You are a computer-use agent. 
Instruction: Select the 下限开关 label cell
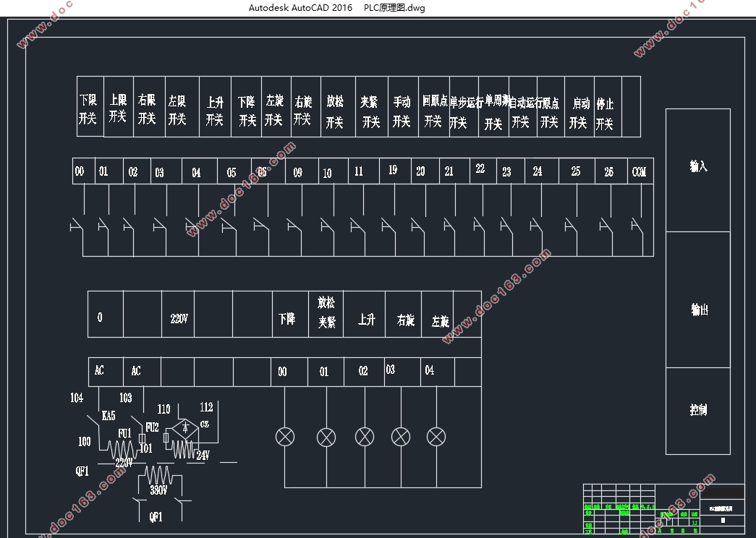(x=90, y=106)
